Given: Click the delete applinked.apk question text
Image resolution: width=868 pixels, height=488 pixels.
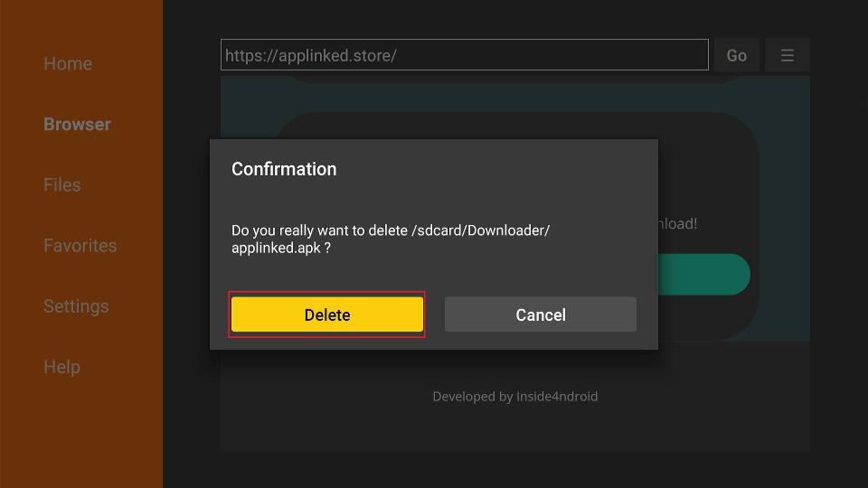Looking at the screenshot, I should click(x=391, y=239).
